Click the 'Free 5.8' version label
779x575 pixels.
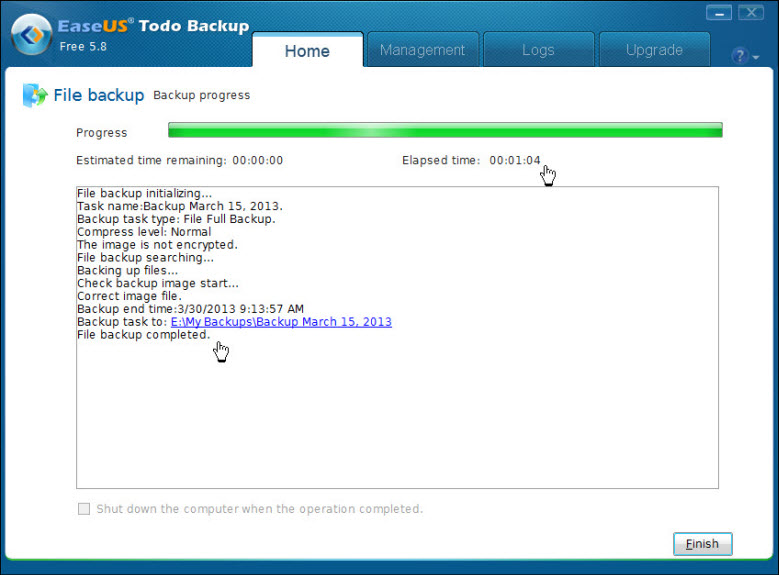coord(83,46)
